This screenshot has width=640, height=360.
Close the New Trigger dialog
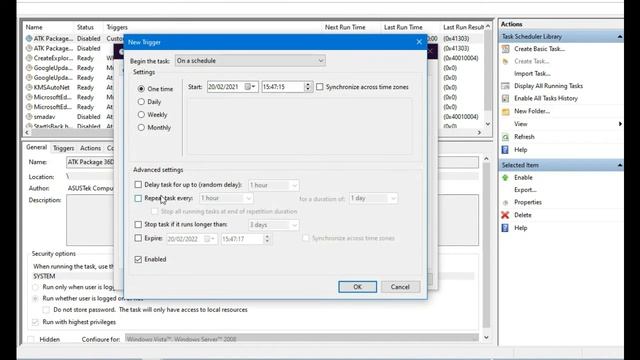[419, 42]
